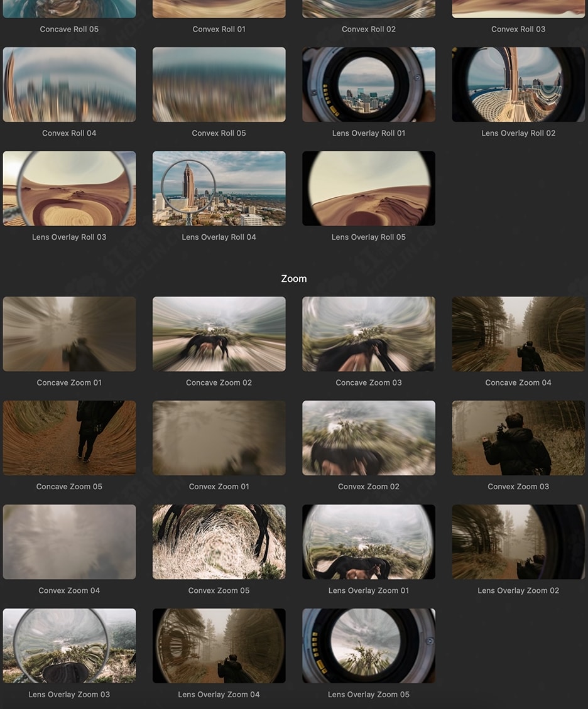588x709 pixels.
Task: Select the Lens Overlay Zoom 02 thumbnail
Action: click(518, 542)
